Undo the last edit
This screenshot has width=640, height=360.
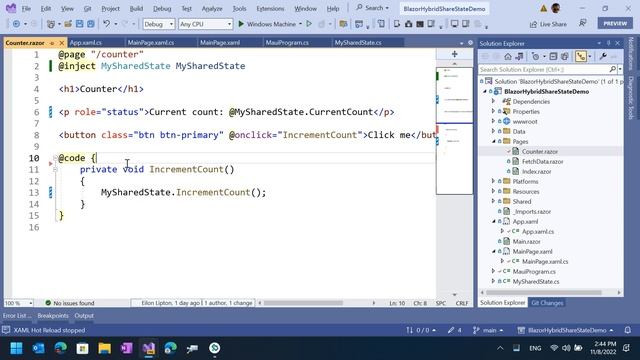coord(107,24)
